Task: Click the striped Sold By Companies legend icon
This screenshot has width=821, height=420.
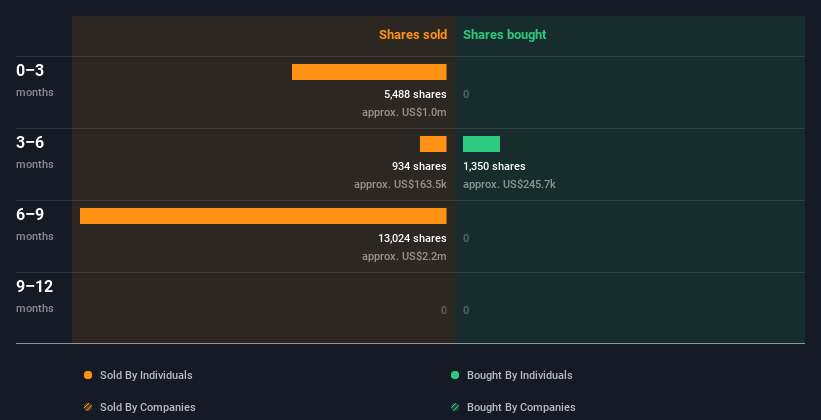Action: point(88,407)
